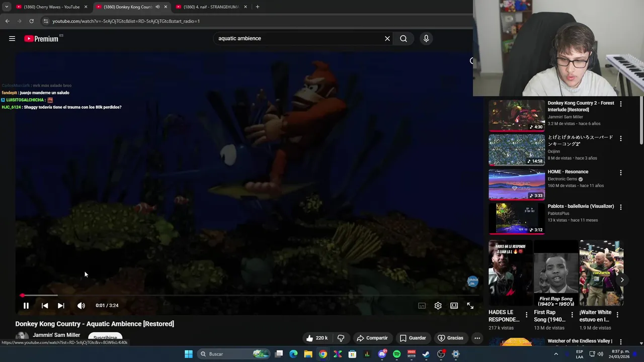The width and height of the screenshot is (644, 362).
Task: Open the Jammin' Sam Miller channel name
Action: (56, 335)
